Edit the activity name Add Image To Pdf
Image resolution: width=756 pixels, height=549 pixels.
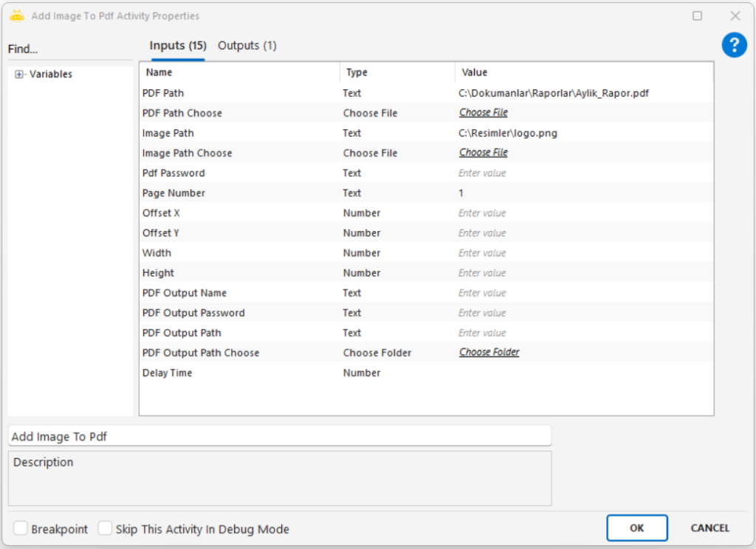(279, 436)
